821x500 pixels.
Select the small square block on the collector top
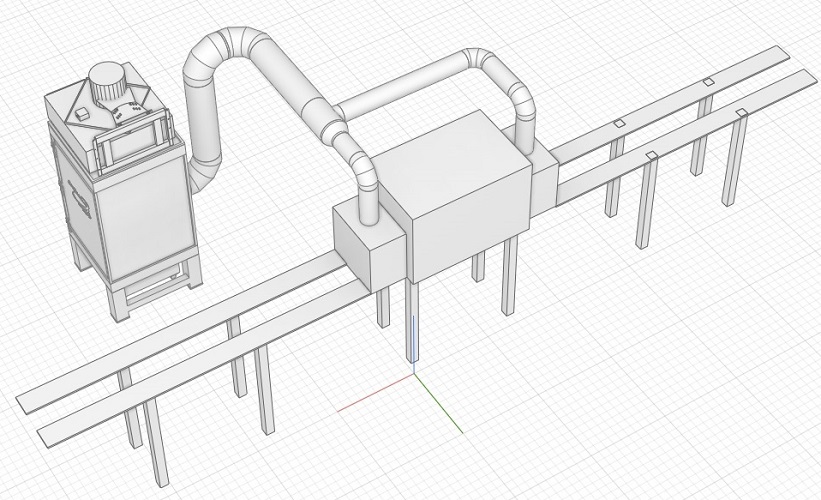click(82, 113)
